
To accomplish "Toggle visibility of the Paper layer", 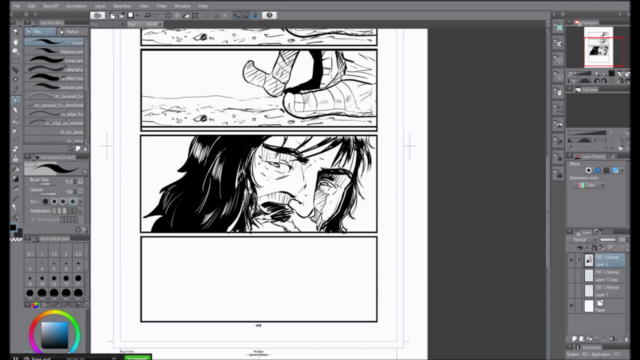I will [571, 306].
